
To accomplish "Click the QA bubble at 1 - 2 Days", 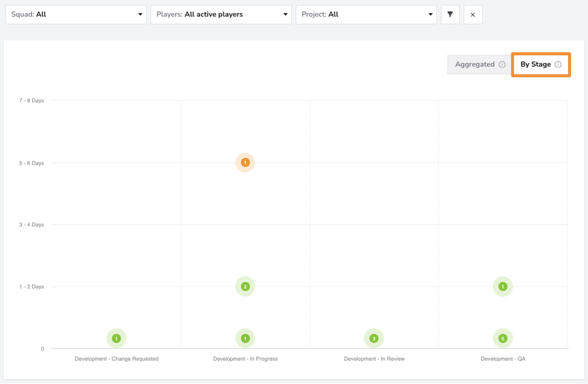I will tap(503, 287).
